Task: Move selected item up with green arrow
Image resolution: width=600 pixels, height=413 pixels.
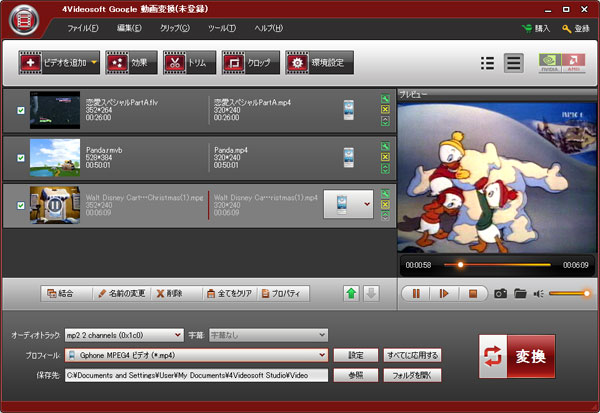Action: click(x=351, y=294)
